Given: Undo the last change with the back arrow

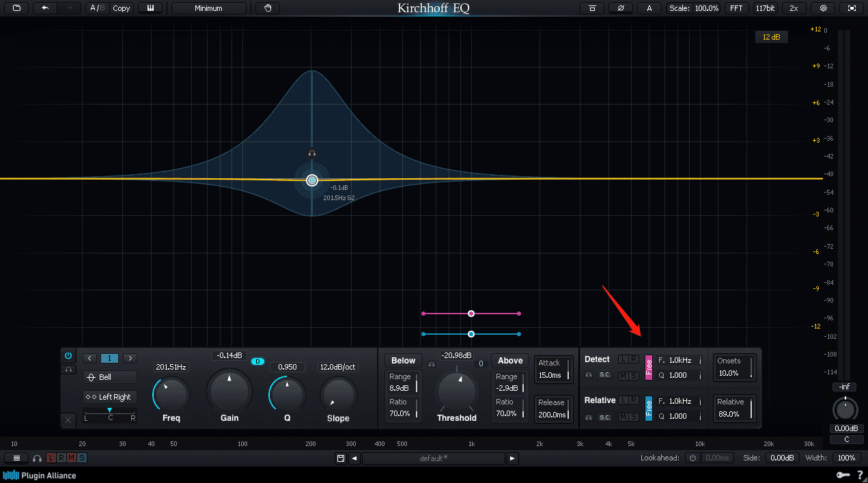Looking at the screenshot, I should pos(46,8).
